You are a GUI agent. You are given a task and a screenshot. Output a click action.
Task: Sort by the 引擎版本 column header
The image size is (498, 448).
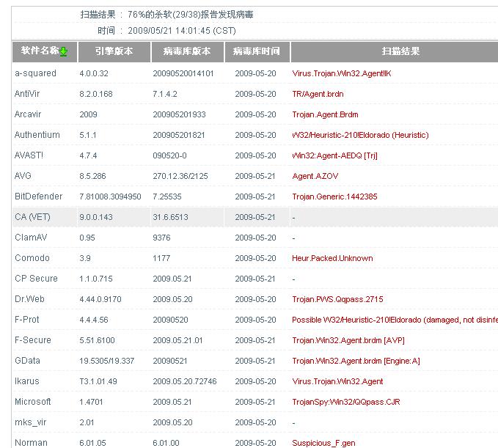point(114,51)
